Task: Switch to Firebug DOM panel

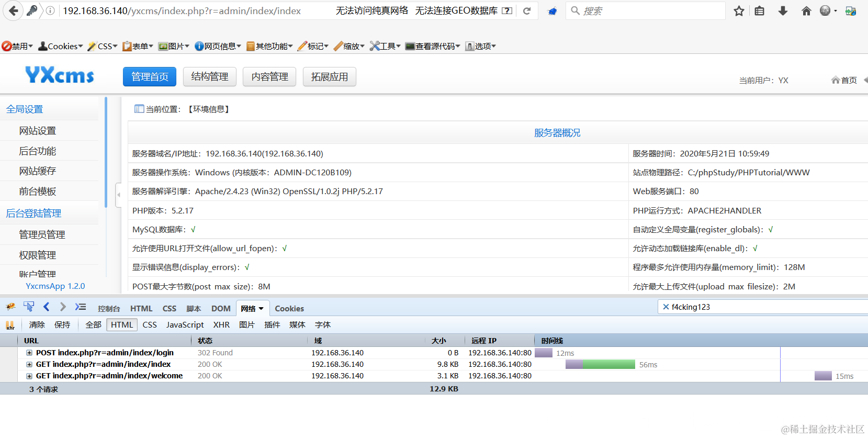Action: pos(221,309)
